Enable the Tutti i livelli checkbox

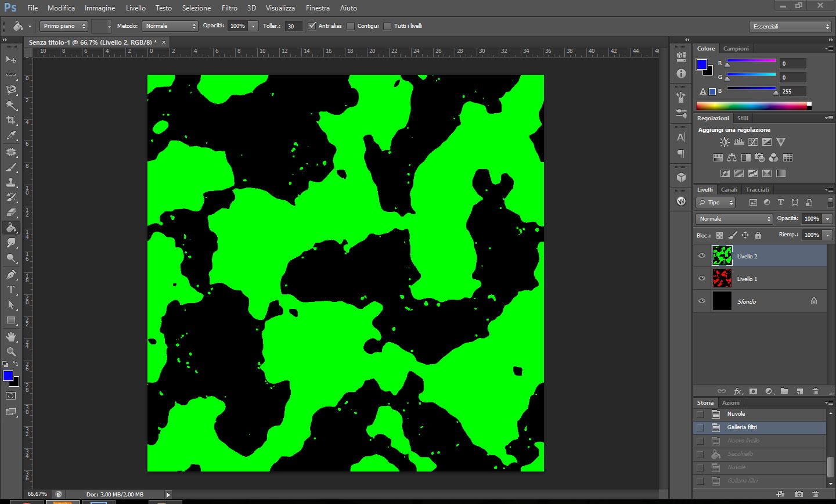[x=387, y=26]
